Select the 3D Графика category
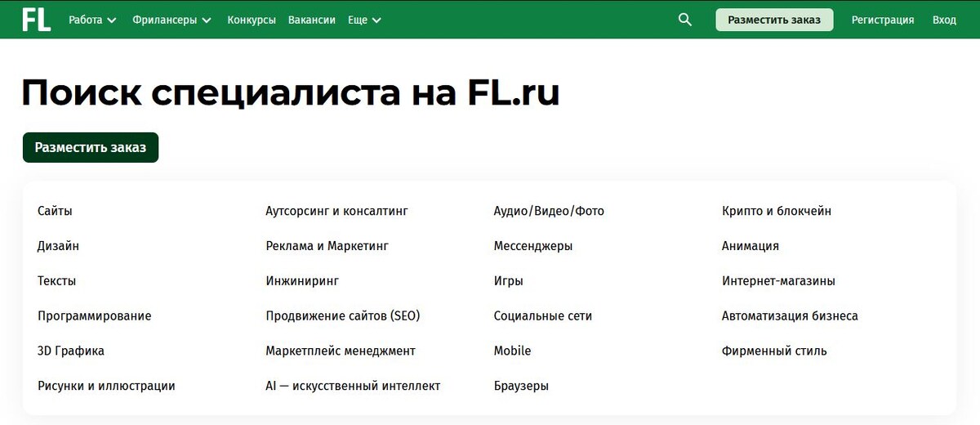 [71, 351]
